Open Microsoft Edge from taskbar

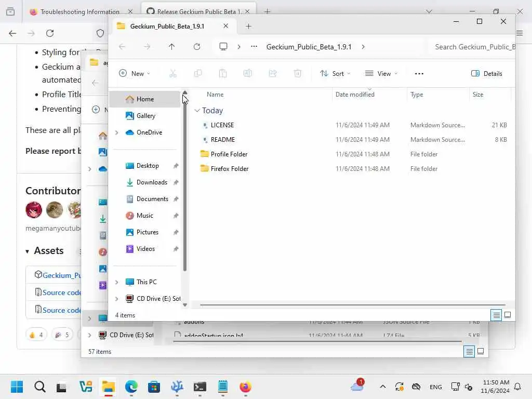pos(131,387)
